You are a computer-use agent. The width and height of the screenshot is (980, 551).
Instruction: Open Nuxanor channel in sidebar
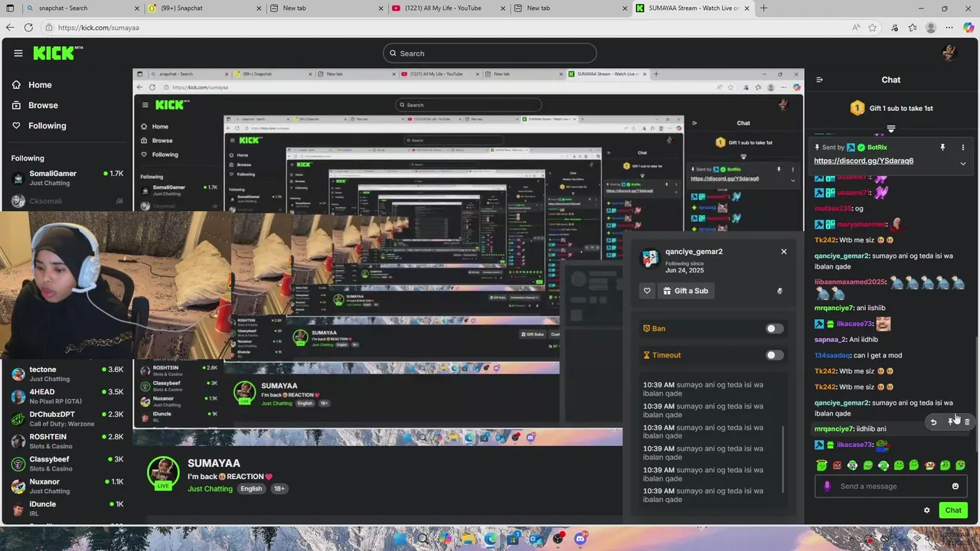[x=67, y=486]
